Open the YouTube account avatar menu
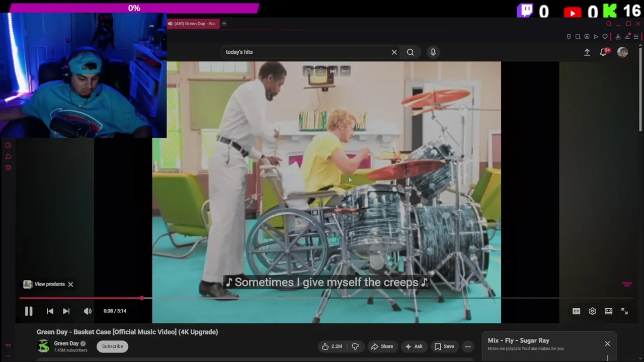644x362 pixels. (622, 52)
